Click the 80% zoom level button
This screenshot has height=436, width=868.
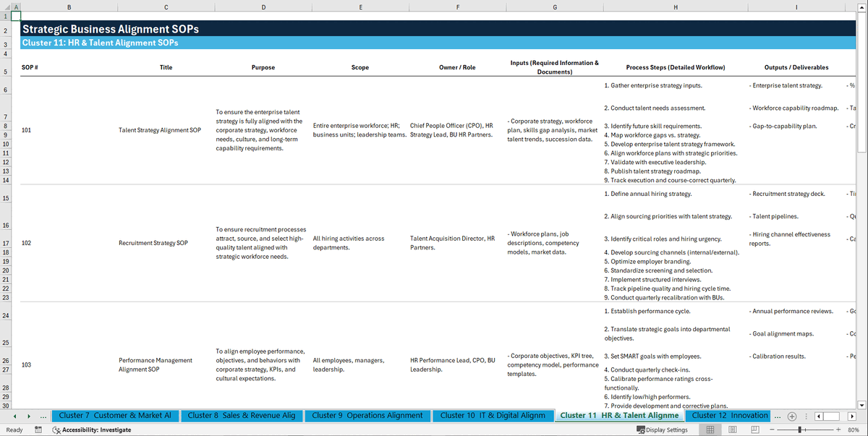click(854, 429)
